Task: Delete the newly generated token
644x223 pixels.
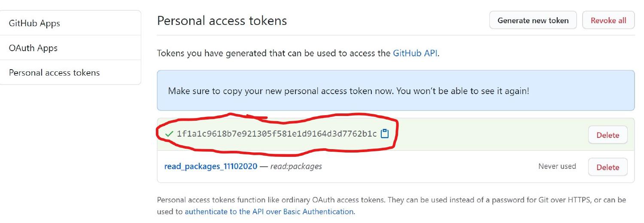Action: click(608, 135)
